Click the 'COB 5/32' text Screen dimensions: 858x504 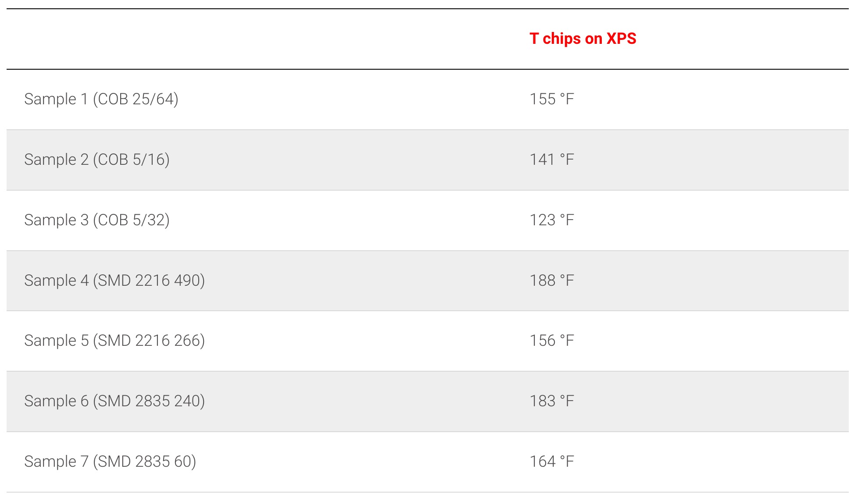point(131,220)
